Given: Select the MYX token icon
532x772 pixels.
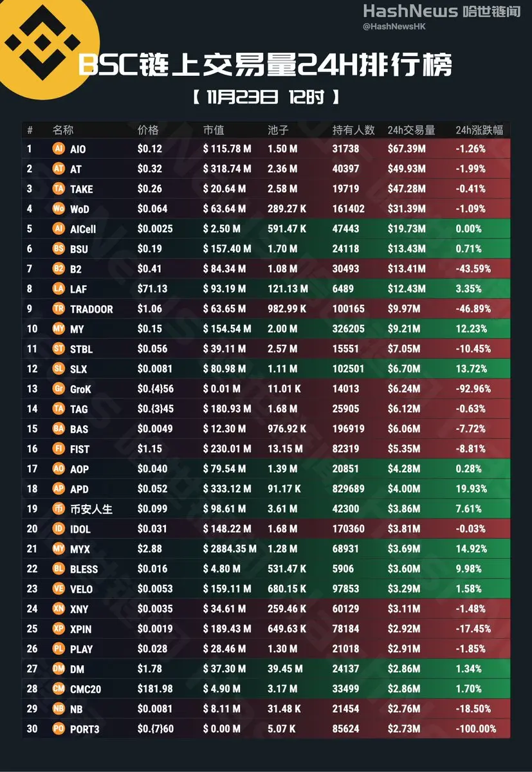Looking at the screenshot, I should [59, 549].
